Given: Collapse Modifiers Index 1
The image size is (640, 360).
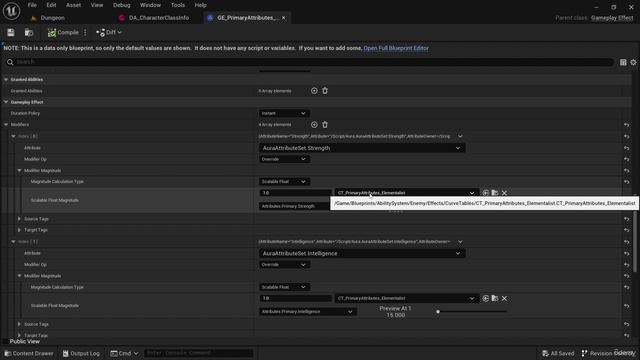Looking at the screenshot, I should click(13, 242).
